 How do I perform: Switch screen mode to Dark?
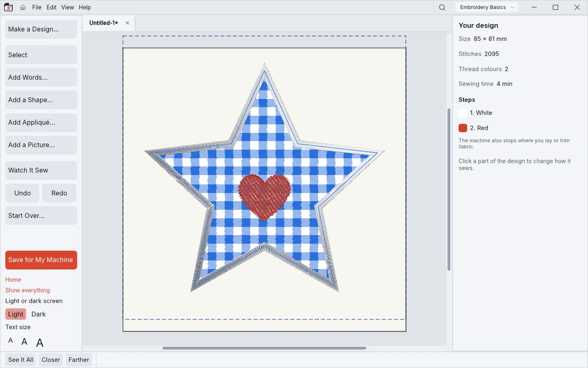39,314
